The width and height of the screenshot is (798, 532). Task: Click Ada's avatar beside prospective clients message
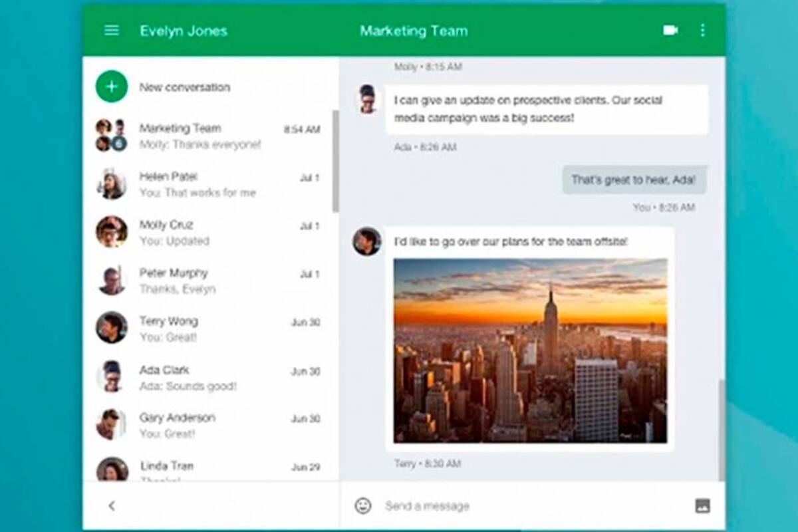tap(367, 99)
